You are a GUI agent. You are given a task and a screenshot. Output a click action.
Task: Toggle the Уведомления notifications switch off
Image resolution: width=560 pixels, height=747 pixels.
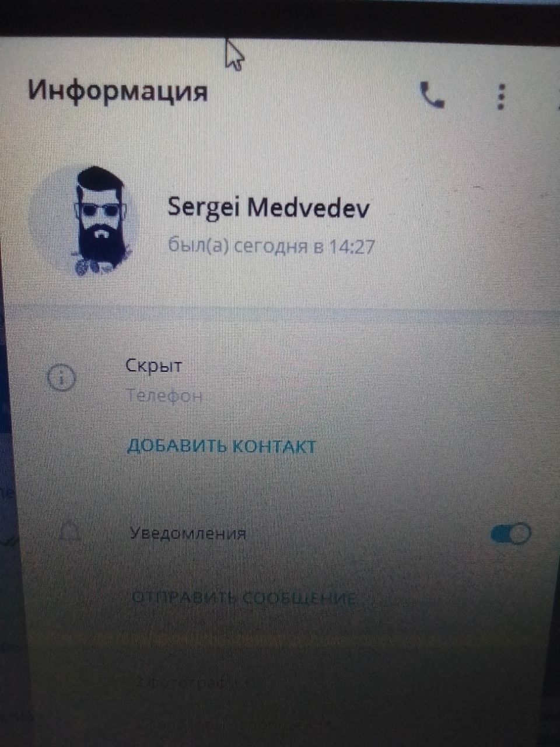[512, 533]
